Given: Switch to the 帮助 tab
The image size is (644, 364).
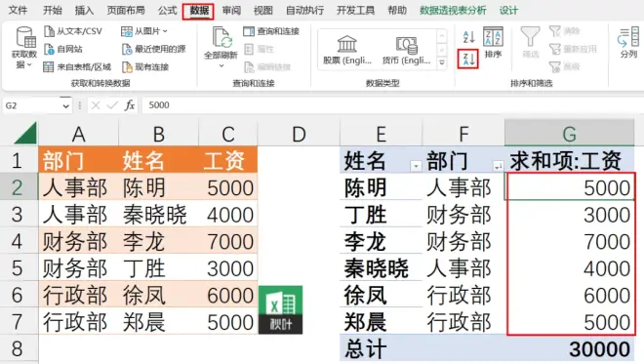Looking at the screenshot, I should point(397,11).
